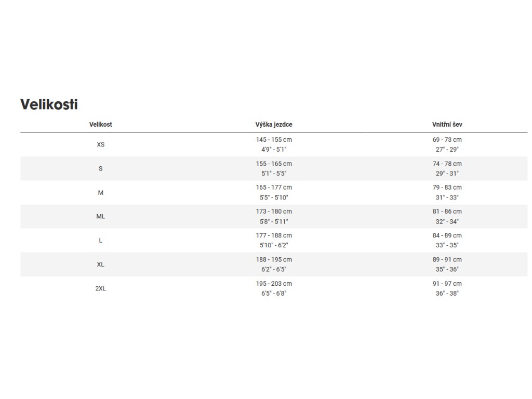Choose the ML size row label
Screen dimensions: 532x399
click(101, 216)
